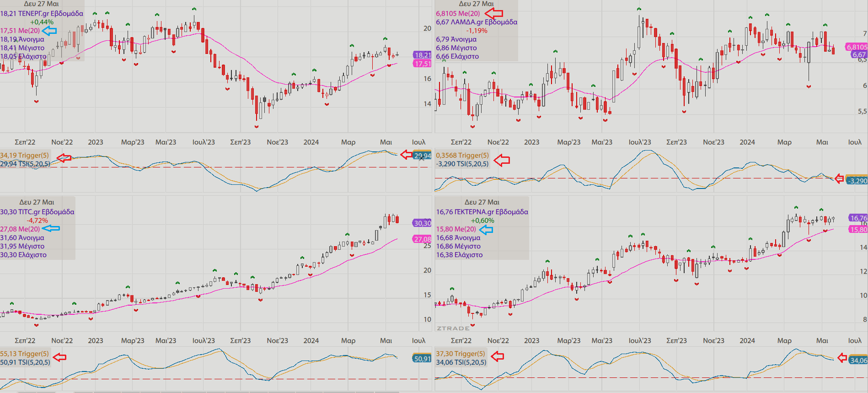
Task: Click the purple 30,30 price axis tag
Action: click(x=423, y=223)
